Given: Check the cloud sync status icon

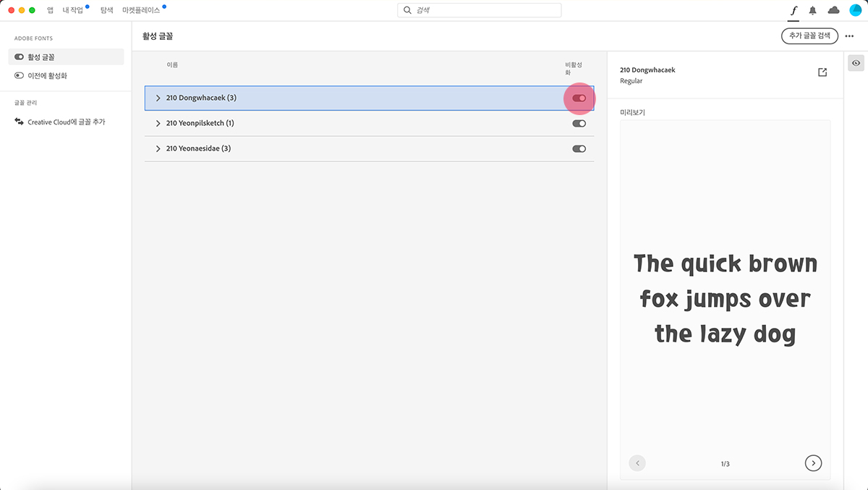Looking at the screenshot, I should [x=833, y=10].
